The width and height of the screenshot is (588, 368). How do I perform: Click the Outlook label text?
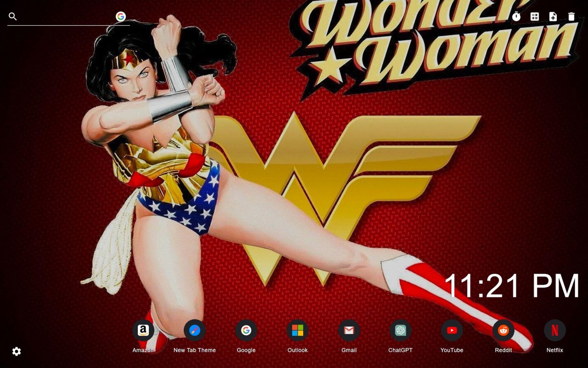point(298,350)
